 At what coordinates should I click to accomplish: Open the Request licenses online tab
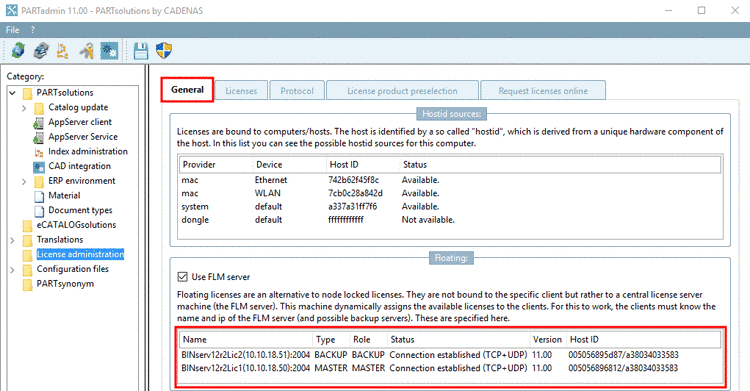[543, 91]
